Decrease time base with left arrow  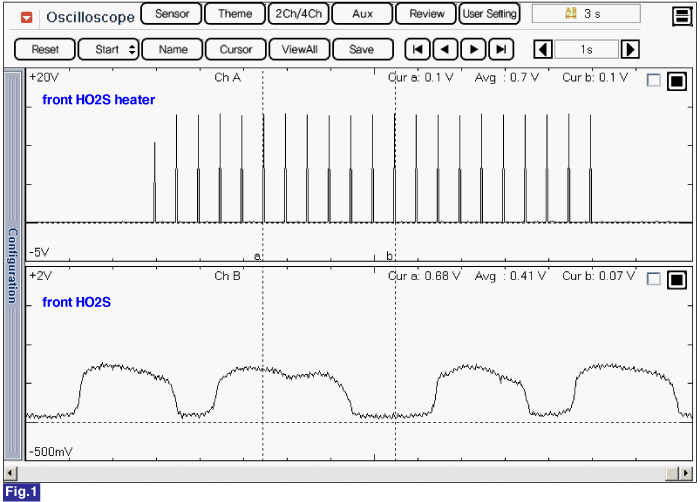tap(543, 49)
